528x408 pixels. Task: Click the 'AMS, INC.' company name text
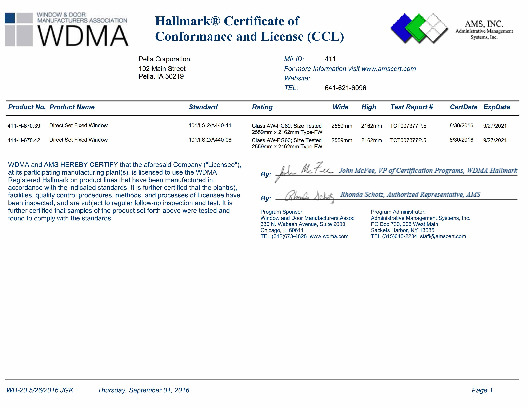tap(484, 24)
